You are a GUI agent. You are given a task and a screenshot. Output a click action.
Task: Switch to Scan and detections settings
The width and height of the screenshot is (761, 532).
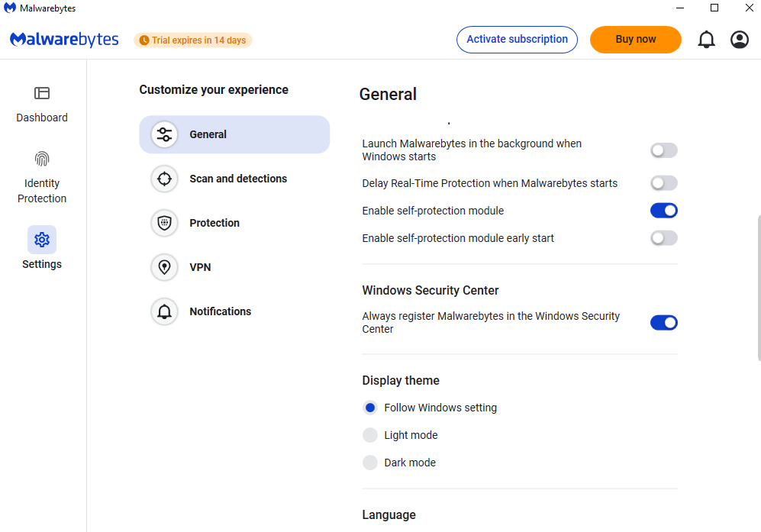tap(234, 179)
